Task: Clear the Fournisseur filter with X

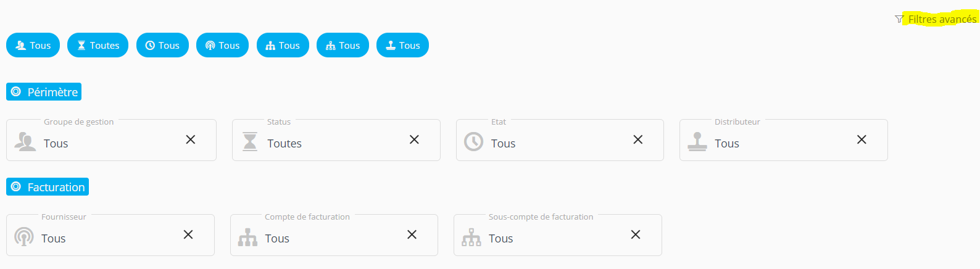Action: click(x=188, y=235)
